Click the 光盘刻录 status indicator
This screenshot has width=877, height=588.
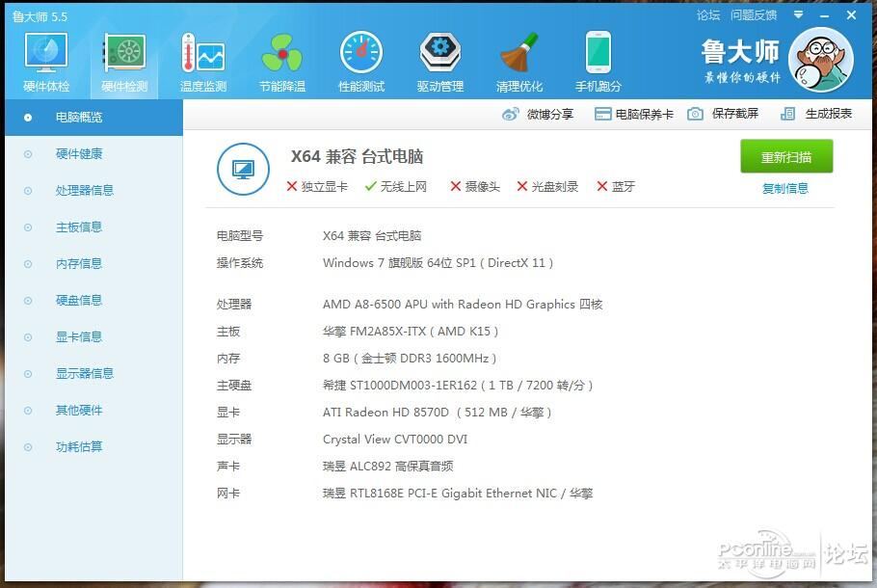pos(547,186)
